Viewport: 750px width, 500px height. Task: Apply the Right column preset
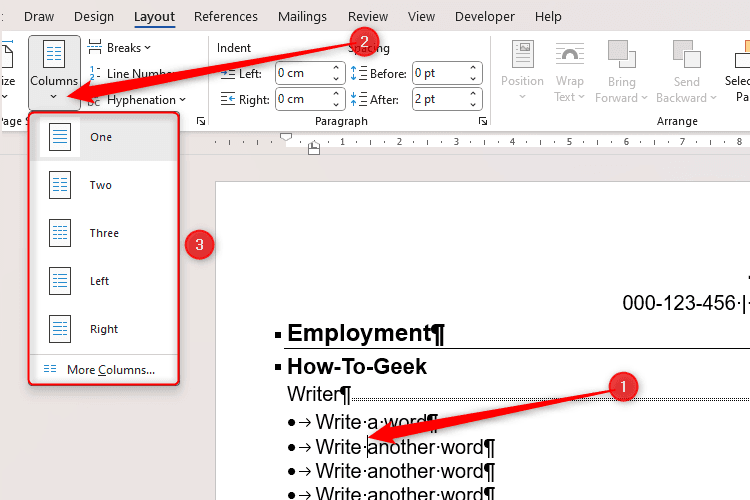tap(103, 329)
